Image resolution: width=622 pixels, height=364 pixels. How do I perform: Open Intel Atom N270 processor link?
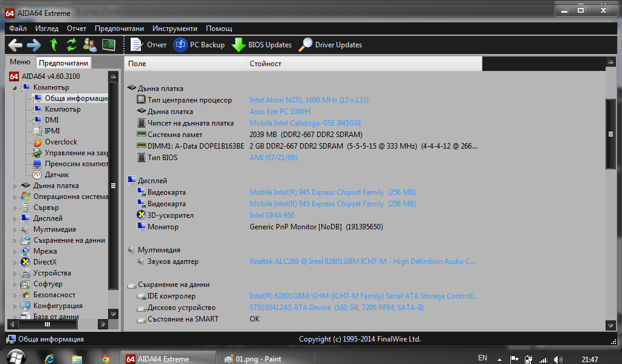coord(309,100)
